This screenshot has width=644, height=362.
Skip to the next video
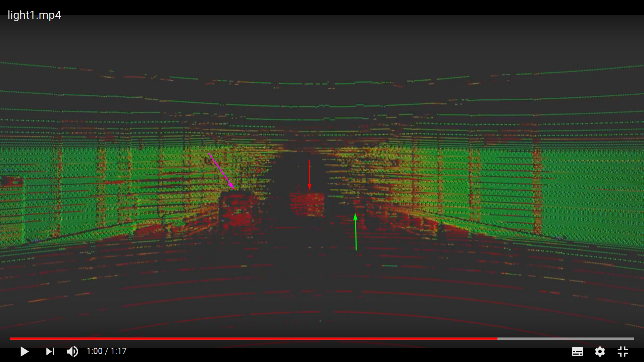[50, 351]
